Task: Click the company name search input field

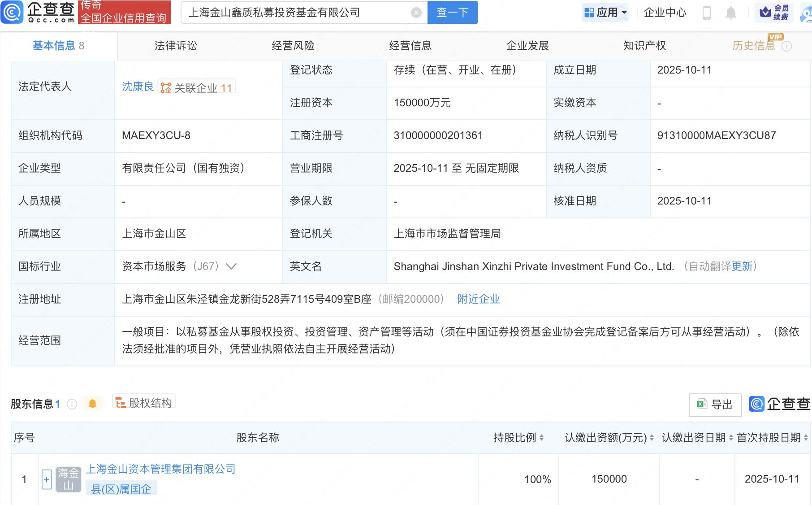Action: 296,13
